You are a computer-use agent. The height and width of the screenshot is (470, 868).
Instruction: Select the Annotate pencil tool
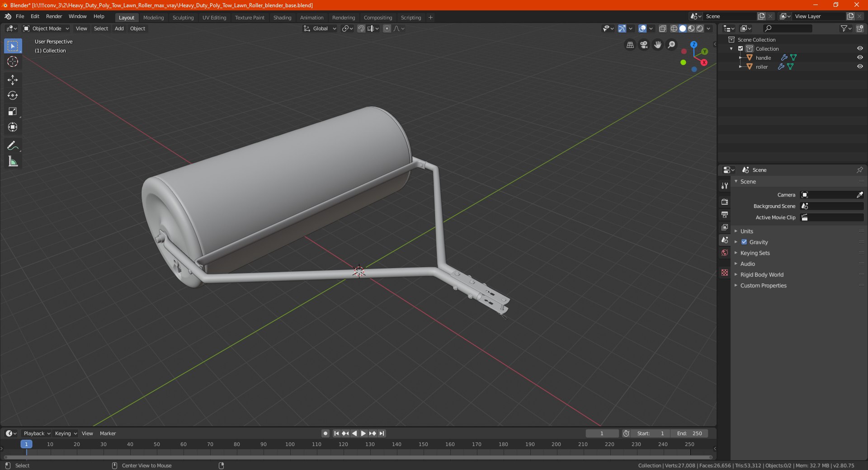[13, 146]
